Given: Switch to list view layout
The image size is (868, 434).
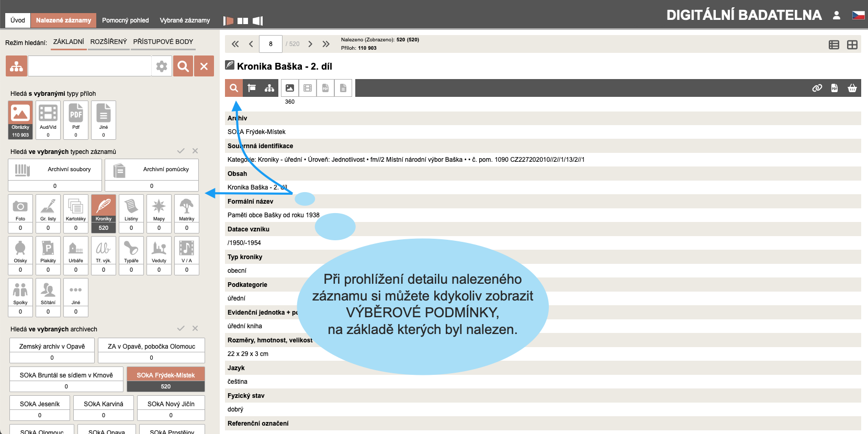Looking at the screenshot, I should pyautogui.click(x=834, y=45).
